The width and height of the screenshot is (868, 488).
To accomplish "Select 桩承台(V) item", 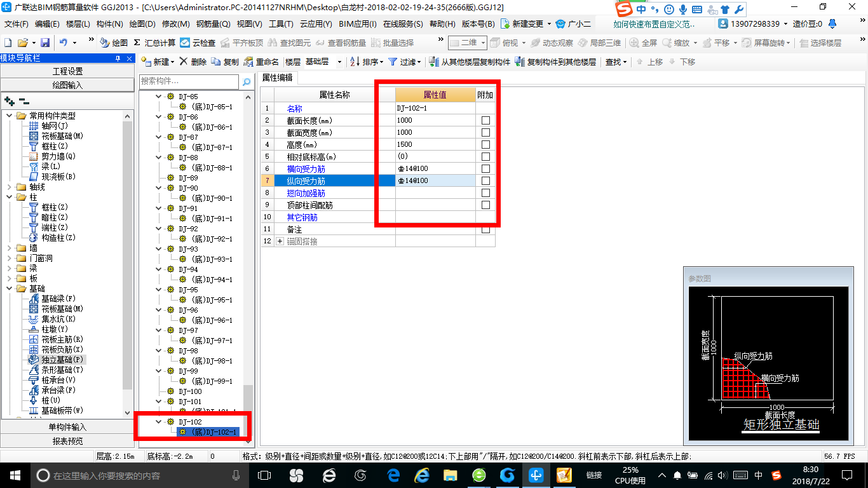I will (51, 380).
